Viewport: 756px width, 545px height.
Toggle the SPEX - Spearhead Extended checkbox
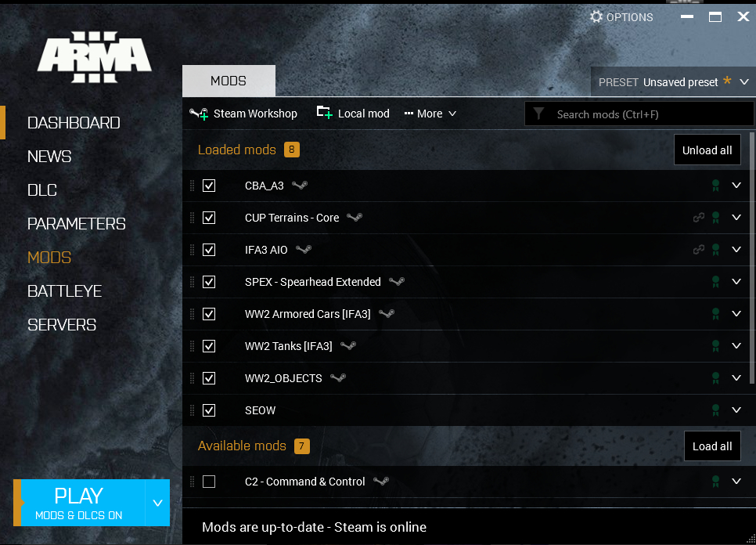(209, 282)
